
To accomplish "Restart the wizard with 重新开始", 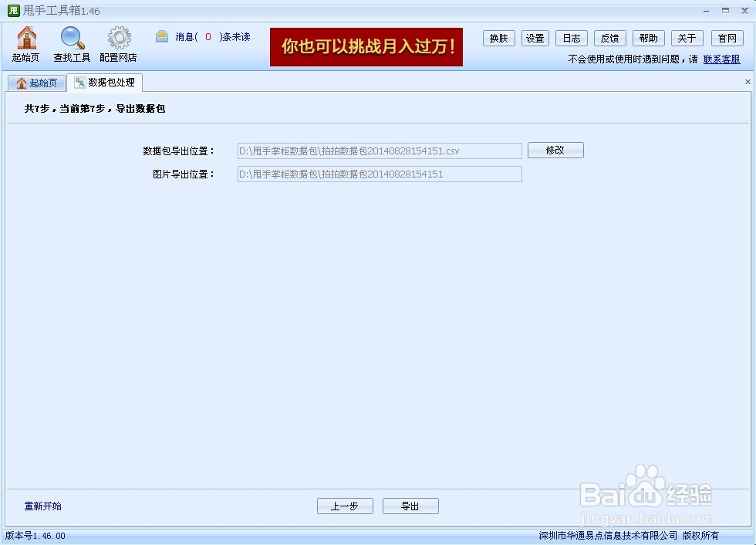I will (42, 506).
